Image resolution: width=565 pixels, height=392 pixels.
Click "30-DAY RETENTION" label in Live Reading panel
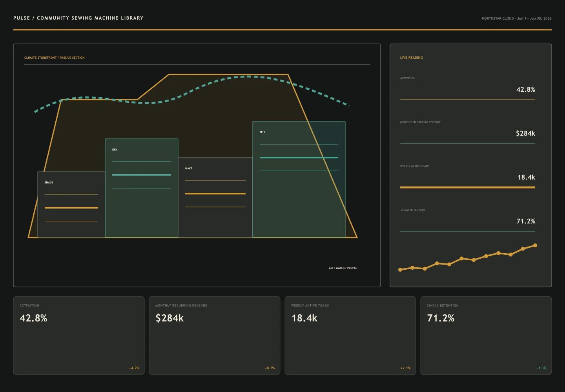[412, 210]
